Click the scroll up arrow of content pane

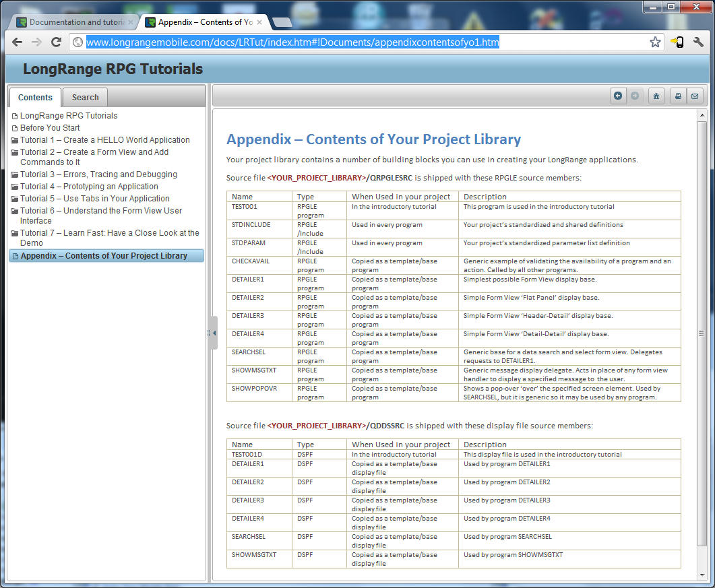point(702,116)
